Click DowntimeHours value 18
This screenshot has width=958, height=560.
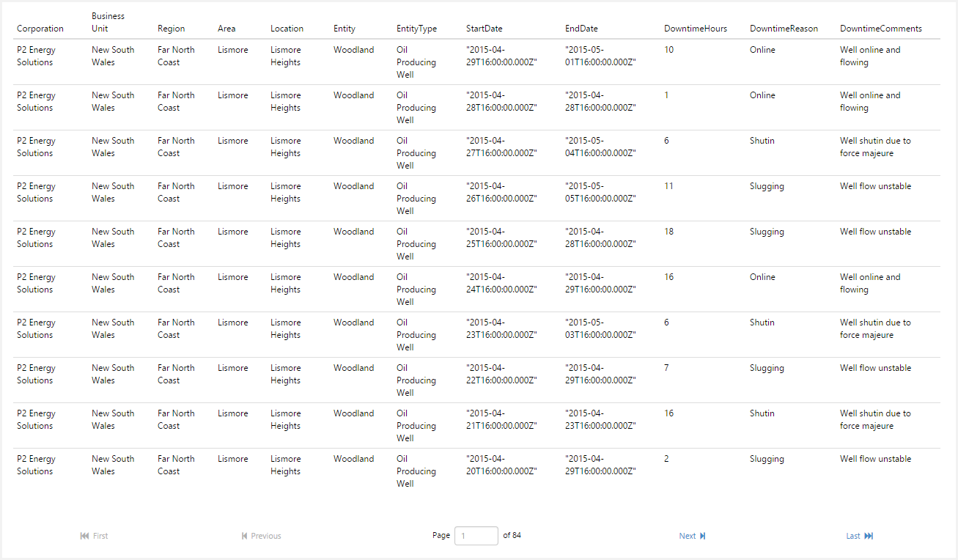669,232
